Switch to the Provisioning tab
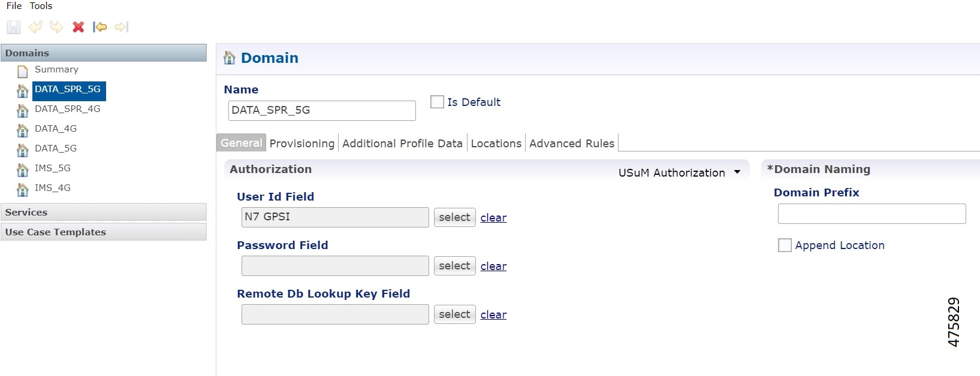 pos(302,144)
